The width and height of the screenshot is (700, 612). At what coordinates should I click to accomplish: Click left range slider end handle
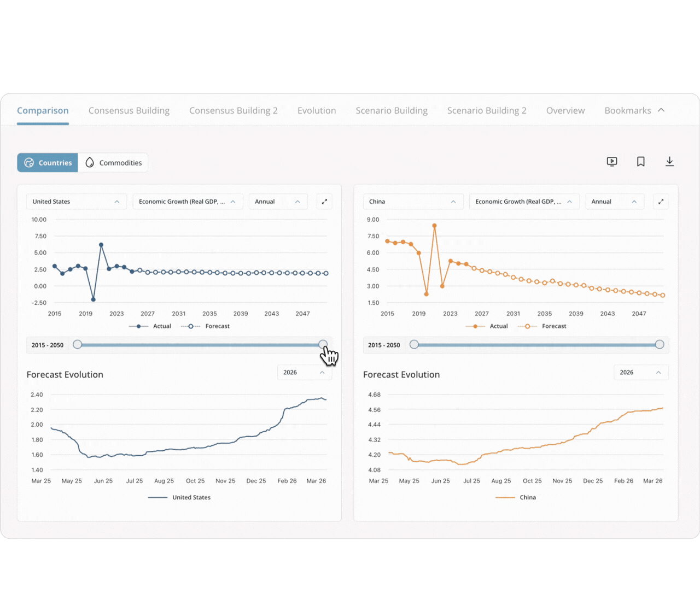tap(323, 344)
